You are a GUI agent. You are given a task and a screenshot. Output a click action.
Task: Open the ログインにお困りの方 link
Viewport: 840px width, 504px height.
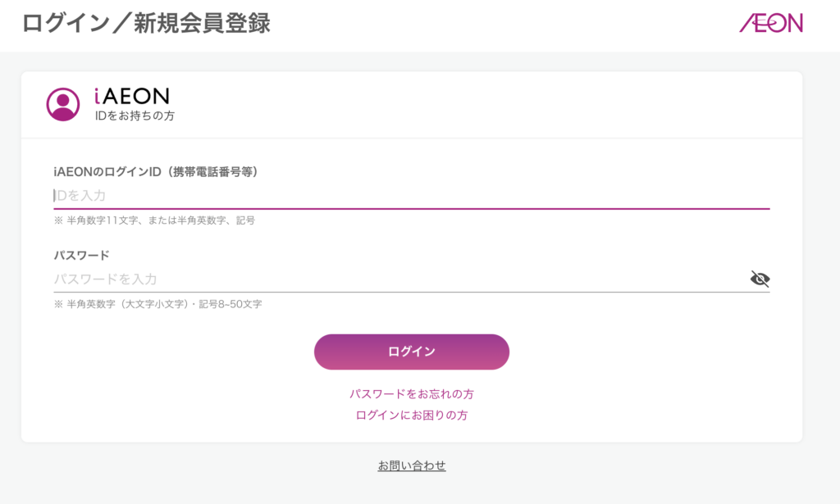pyautogui.click(x=412, y=415)
